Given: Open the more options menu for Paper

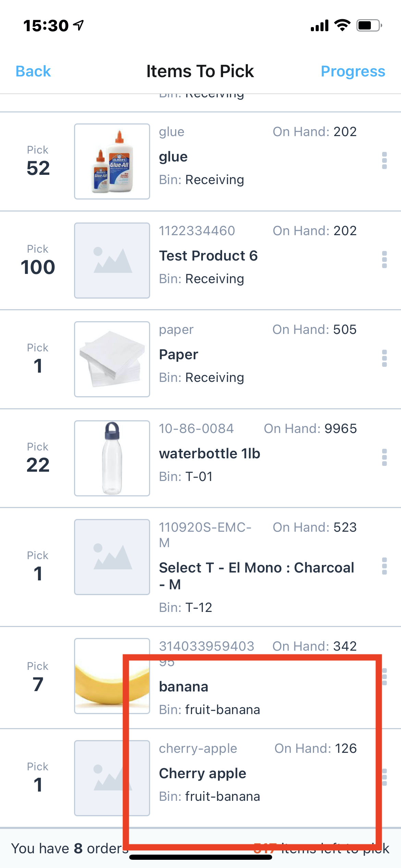Looking at the screenshot, I should (x=384, y=358).
